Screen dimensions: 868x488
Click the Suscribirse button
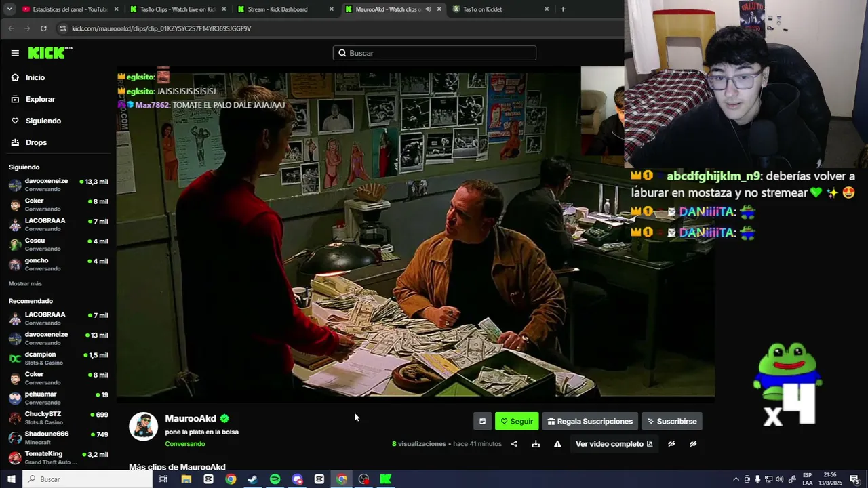pyautogui.click(x=672, y=421)
